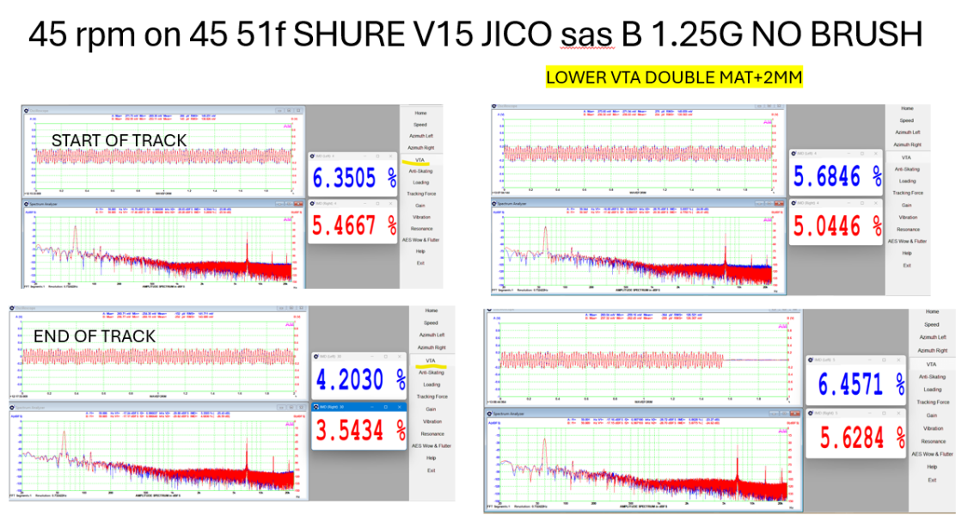
Task: Open Tracking Force in the END OF TRACK menu
Action: (x=432, y=396)
